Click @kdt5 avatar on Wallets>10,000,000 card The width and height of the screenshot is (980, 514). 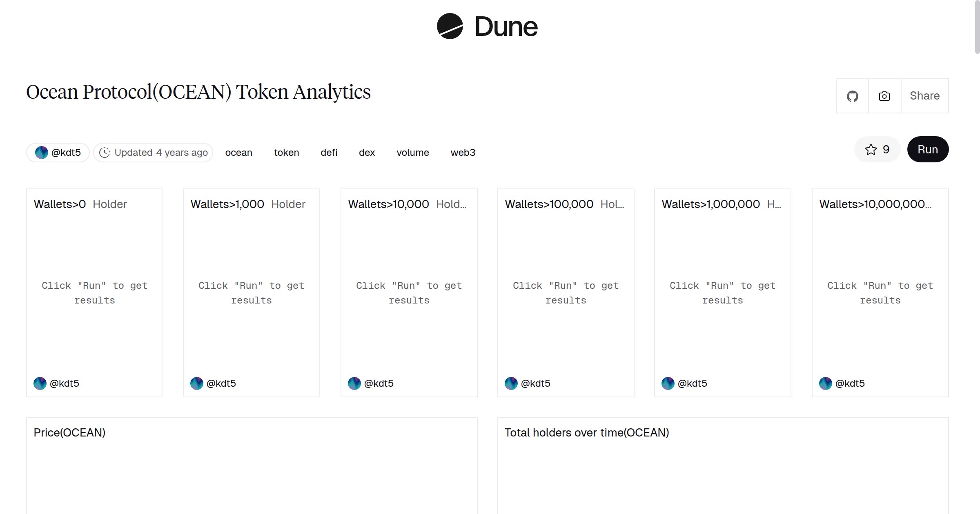pos(826,383)
